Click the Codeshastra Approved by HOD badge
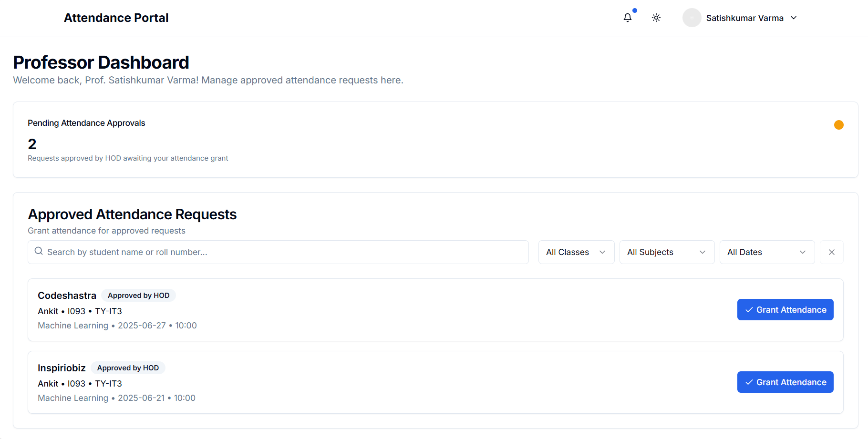Screen dimensions: 868x439 (138, 296)
